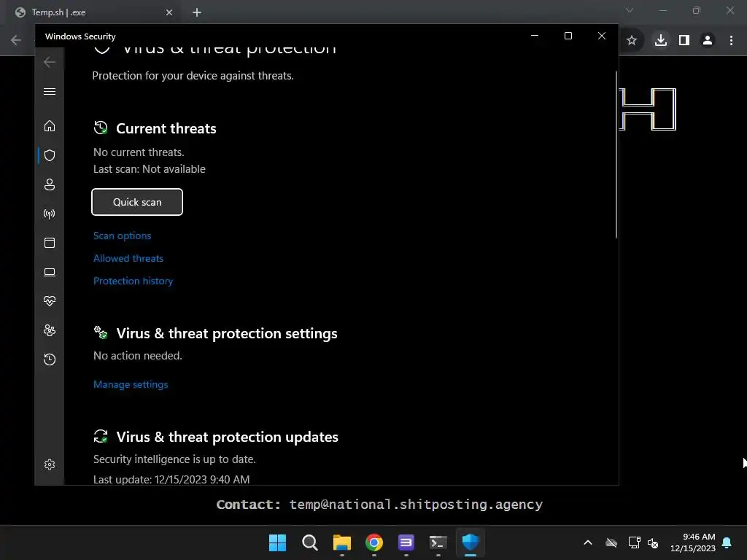This screenshot has height=560, width=747.
Task: Click the Windows Security vertical scrollbar
Action: click(x=616, y=155)
